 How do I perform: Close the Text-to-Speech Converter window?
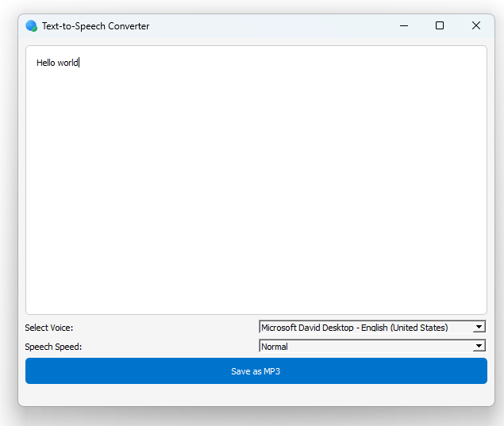pyautogui.click(x=476, y=26)
